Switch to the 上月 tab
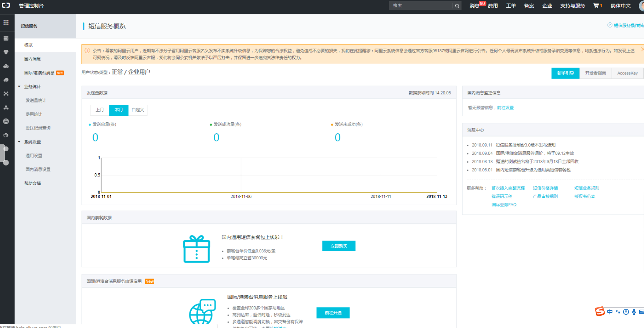644x328 pixels. click(100, 110)
